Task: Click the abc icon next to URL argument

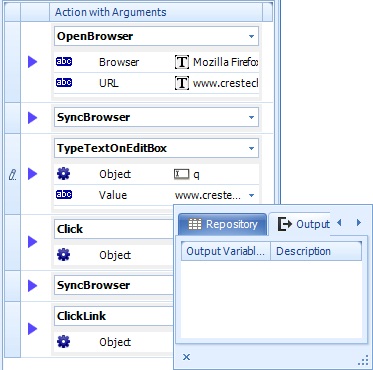Action: (x=64, y=82)
